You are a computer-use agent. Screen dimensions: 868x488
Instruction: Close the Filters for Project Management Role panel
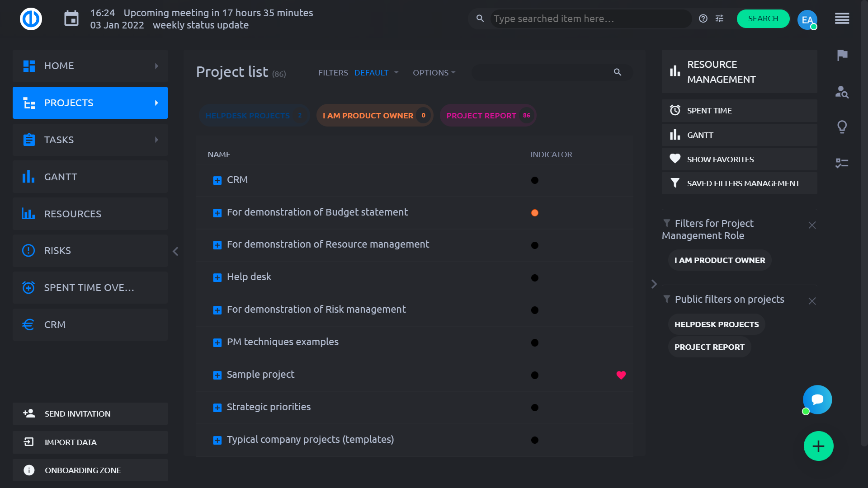812,225
